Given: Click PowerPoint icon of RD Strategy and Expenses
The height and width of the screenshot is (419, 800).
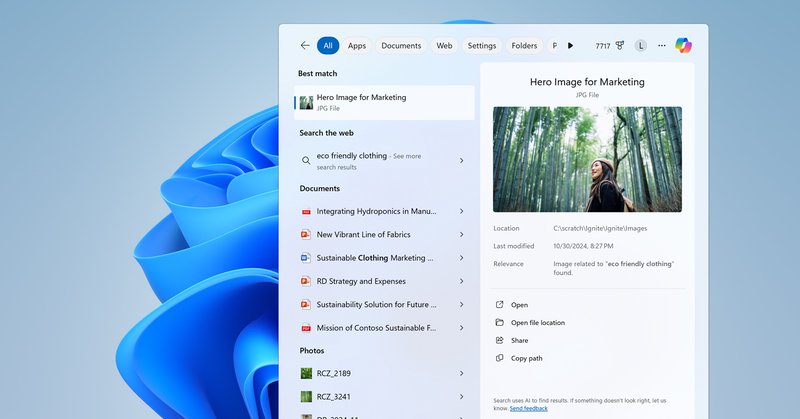Looking at the screenshot, I should pos(306,281).
